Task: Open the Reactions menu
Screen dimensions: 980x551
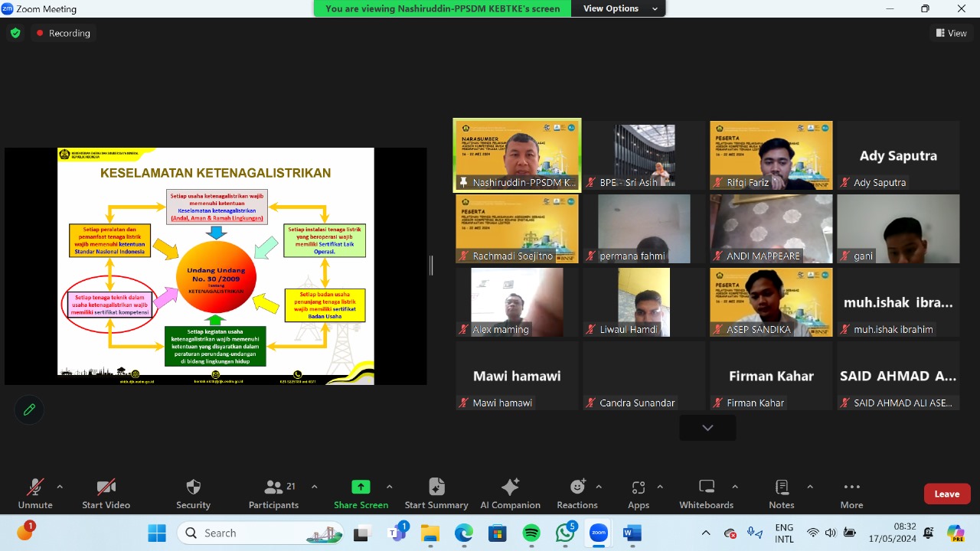Action: click(x=577, y=487)
